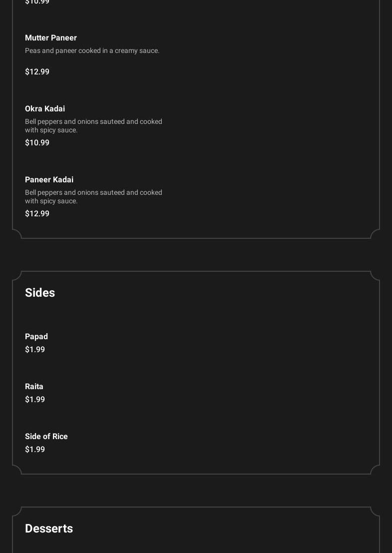The width and height of the screenshot is (392, 553).
Task: Click the $1.99 price under Raita
Action: pos(35,400)
